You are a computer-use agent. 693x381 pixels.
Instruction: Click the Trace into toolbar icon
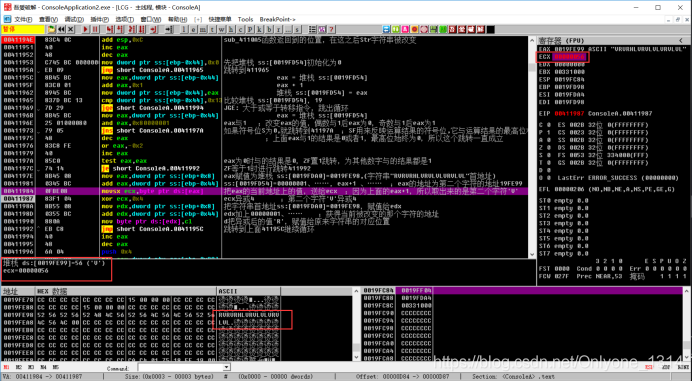132,29
